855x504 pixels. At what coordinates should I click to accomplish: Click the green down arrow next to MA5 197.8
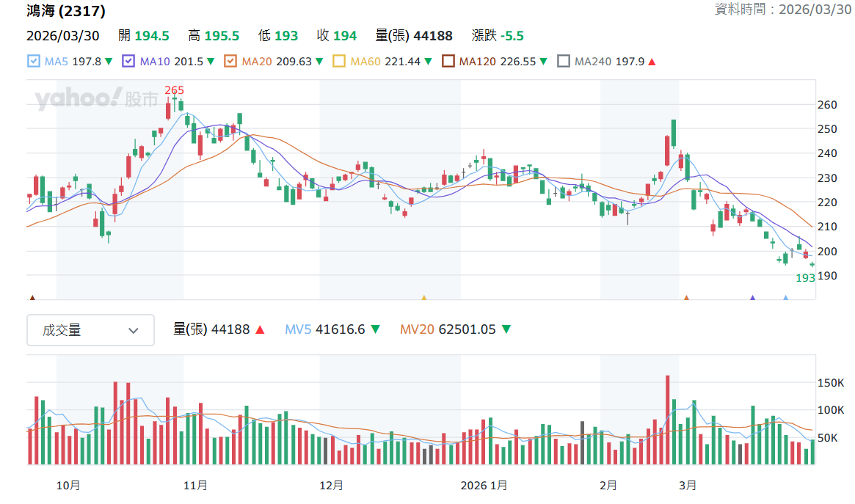point(109,62)
